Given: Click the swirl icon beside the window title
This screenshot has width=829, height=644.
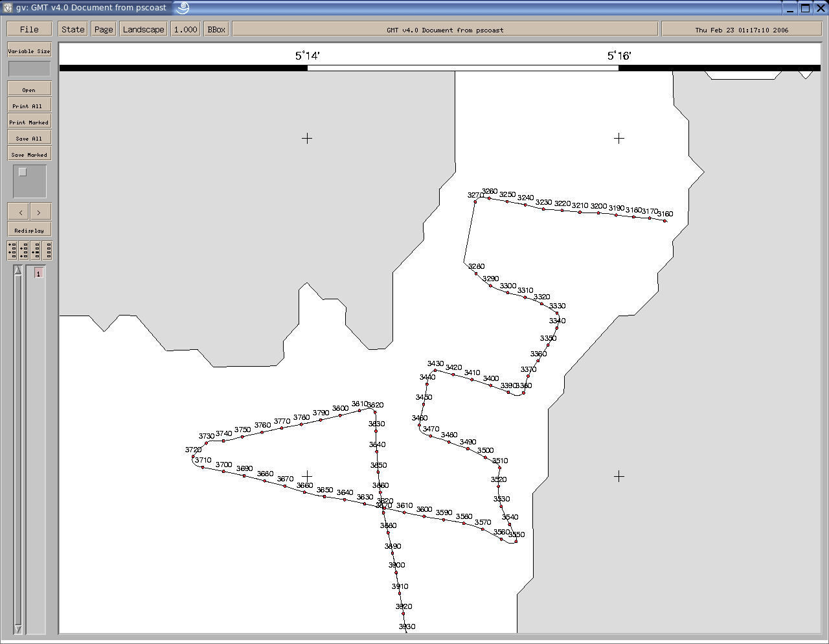Looking at the screenshot, I should 183,8.
